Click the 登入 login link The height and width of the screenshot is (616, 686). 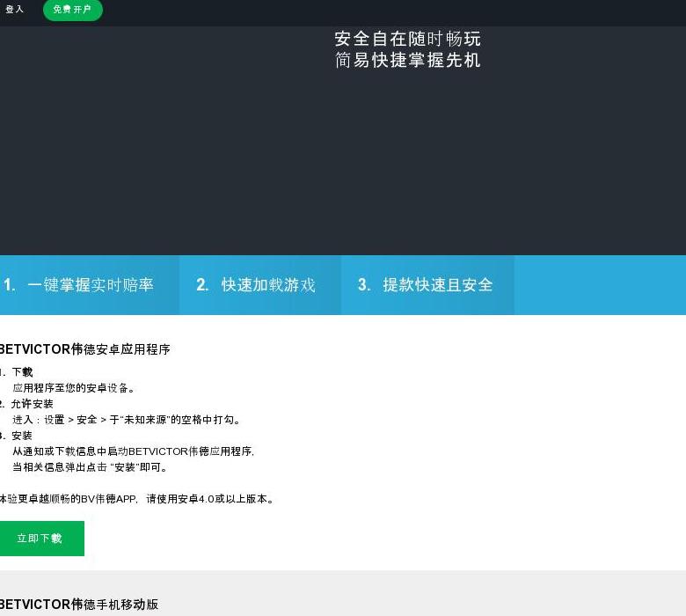coord(14,9)
